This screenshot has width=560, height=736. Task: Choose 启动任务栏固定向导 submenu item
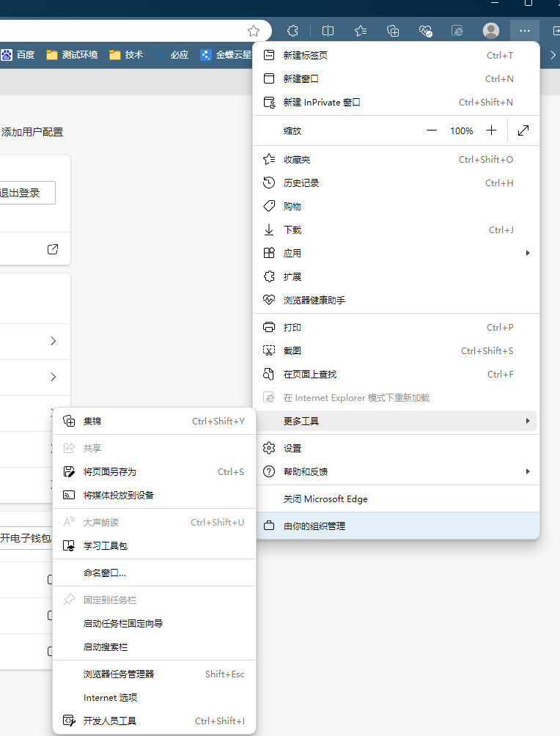154,624
